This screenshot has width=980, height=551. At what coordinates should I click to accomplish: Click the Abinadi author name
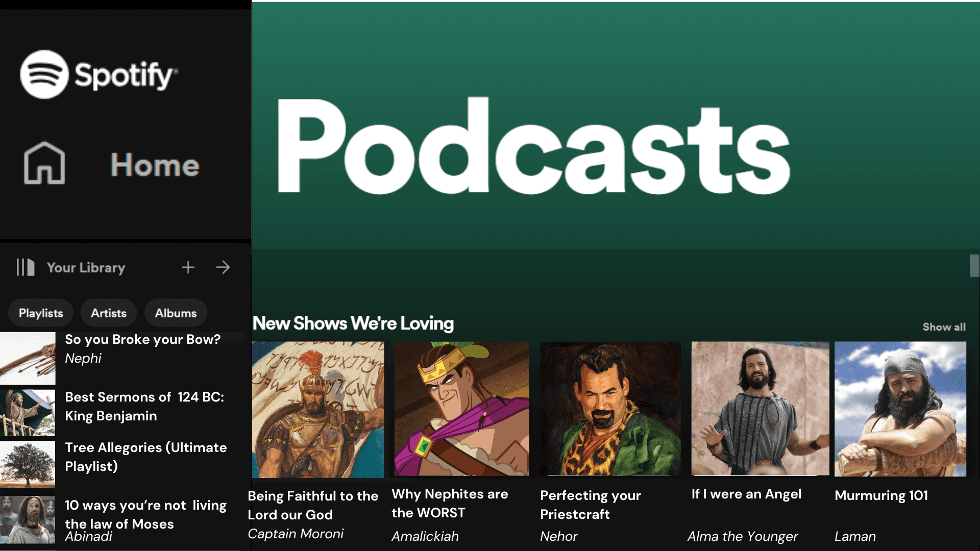89,536
